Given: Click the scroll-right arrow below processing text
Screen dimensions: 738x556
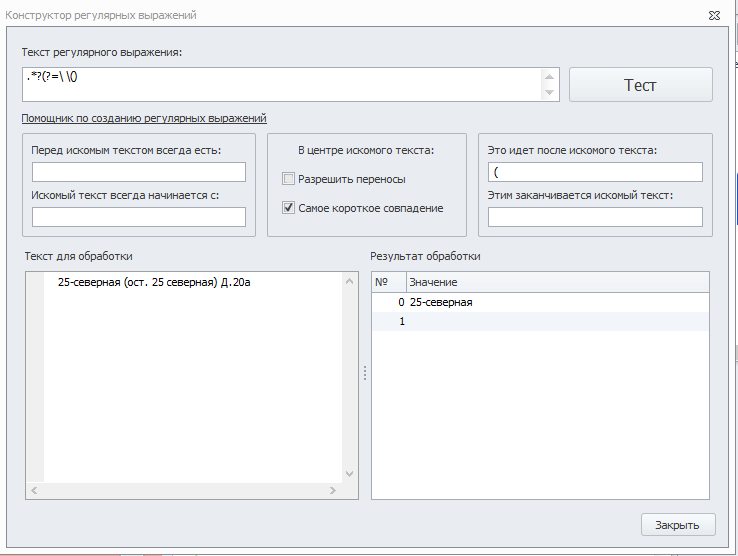Looking at the screenshot, I should click(333, 490).
